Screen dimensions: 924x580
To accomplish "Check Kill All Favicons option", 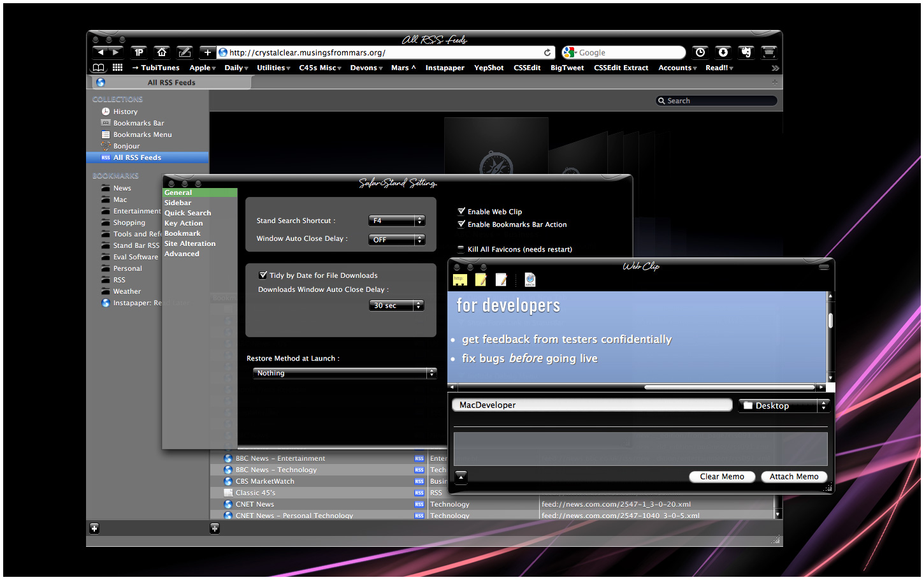I will [x=461, y=249].
